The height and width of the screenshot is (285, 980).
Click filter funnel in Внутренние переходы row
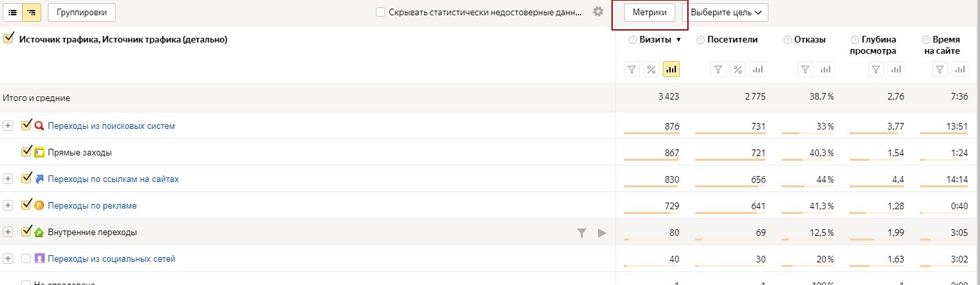click(582, 233)
